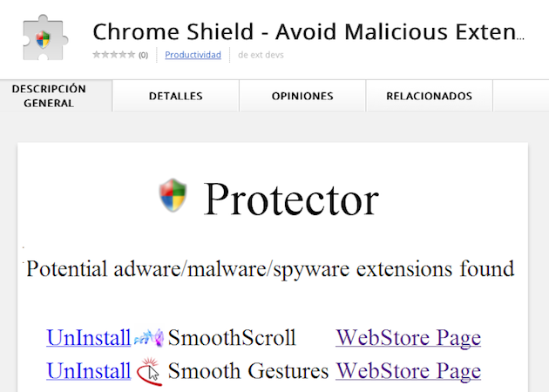Click the Chrome Shield extension title

[308, 32]
